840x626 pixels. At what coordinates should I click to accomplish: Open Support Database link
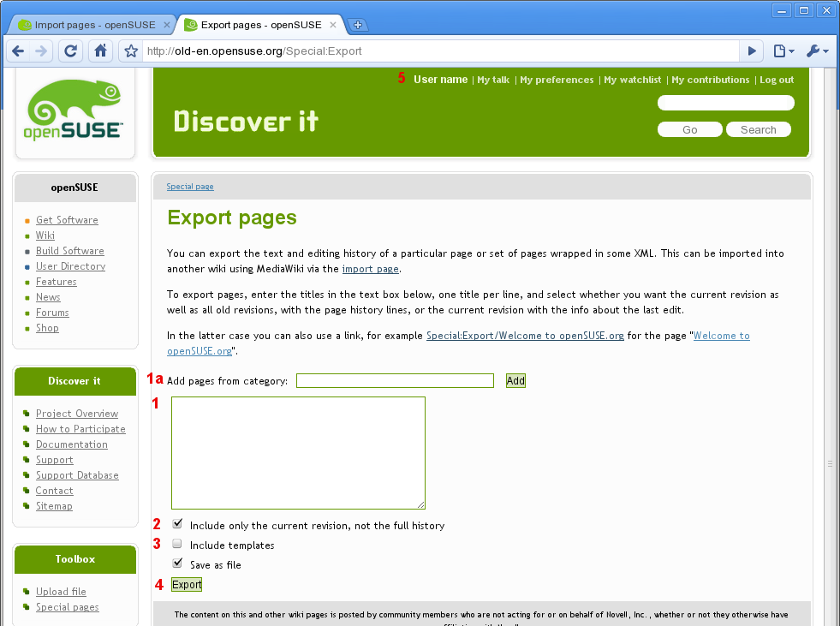[x=77, y=475]
